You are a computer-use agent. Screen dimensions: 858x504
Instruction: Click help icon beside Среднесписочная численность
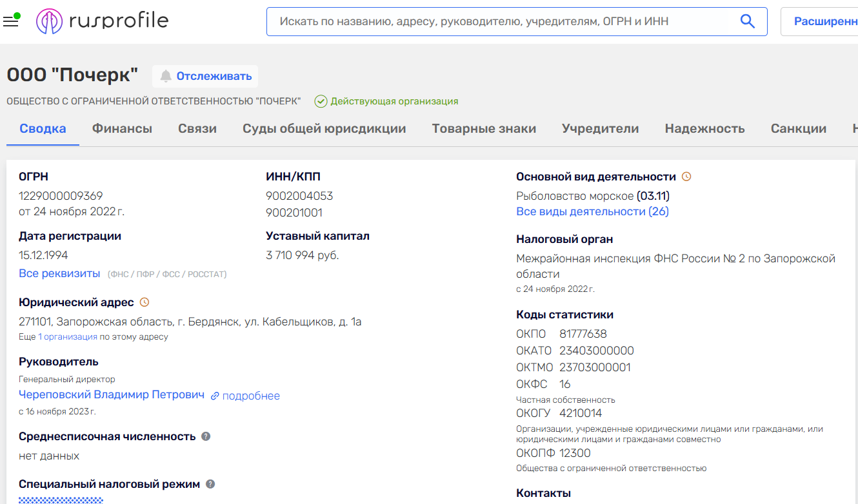click(x=206, y=436)
